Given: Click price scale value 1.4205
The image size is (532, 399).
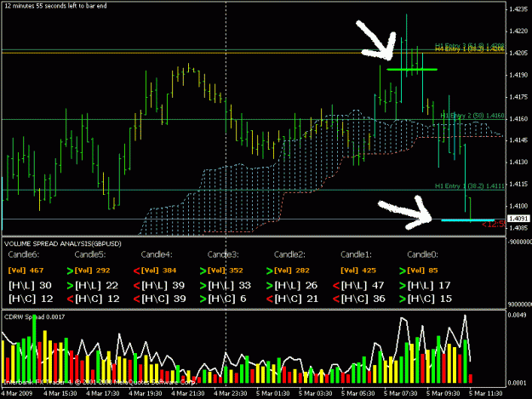Looking at the screenshot, I should (518, 54).
